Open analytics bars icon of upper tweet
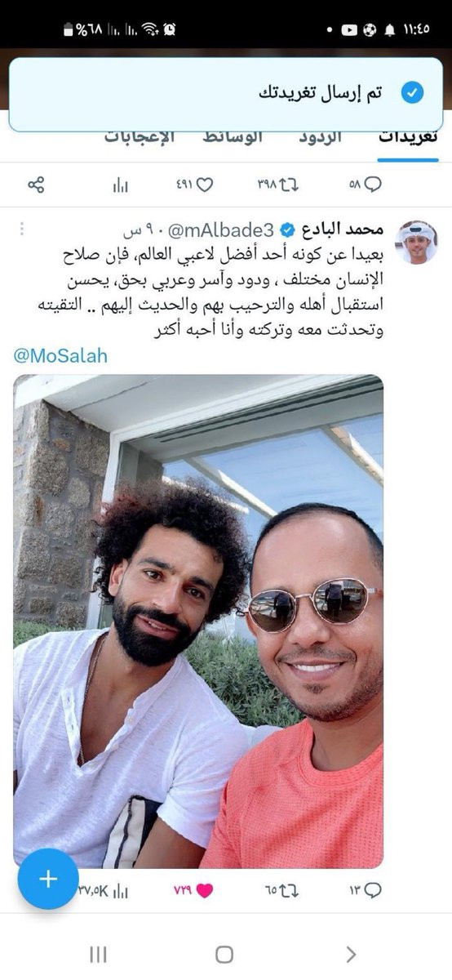This screenshot has height=980, width=452. click(120, 185)
